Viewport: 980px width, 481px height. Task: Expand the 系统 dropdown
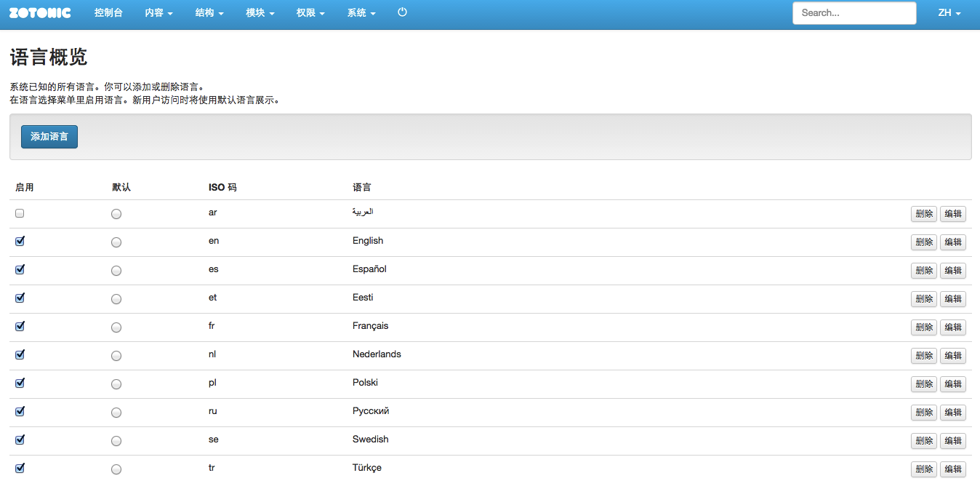tap(361, 13)
